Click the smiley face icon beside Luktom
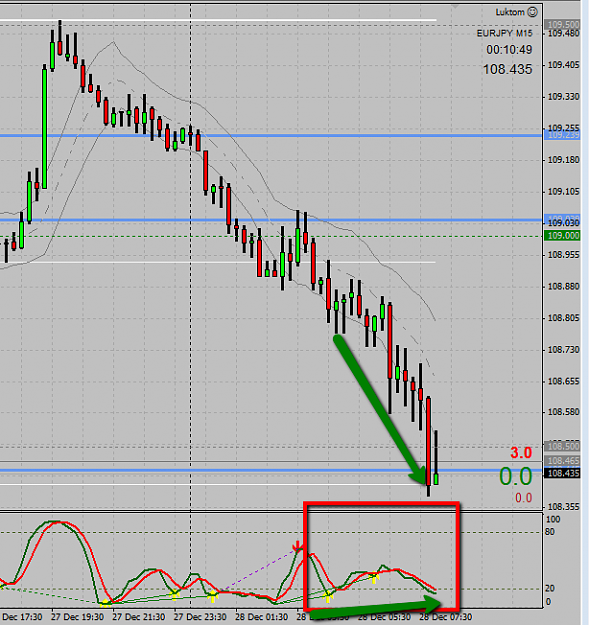 [x=532, y=12]
